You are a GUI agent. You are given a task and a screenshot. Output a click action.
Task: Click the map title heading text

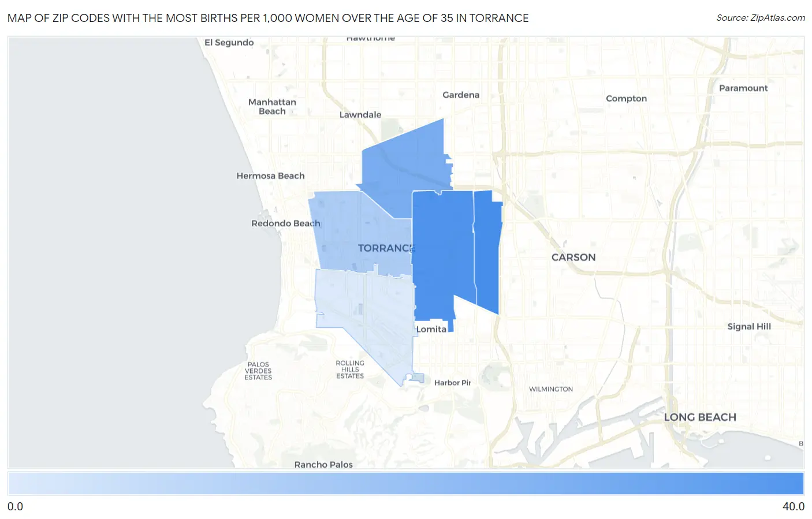tap(268, 18)
